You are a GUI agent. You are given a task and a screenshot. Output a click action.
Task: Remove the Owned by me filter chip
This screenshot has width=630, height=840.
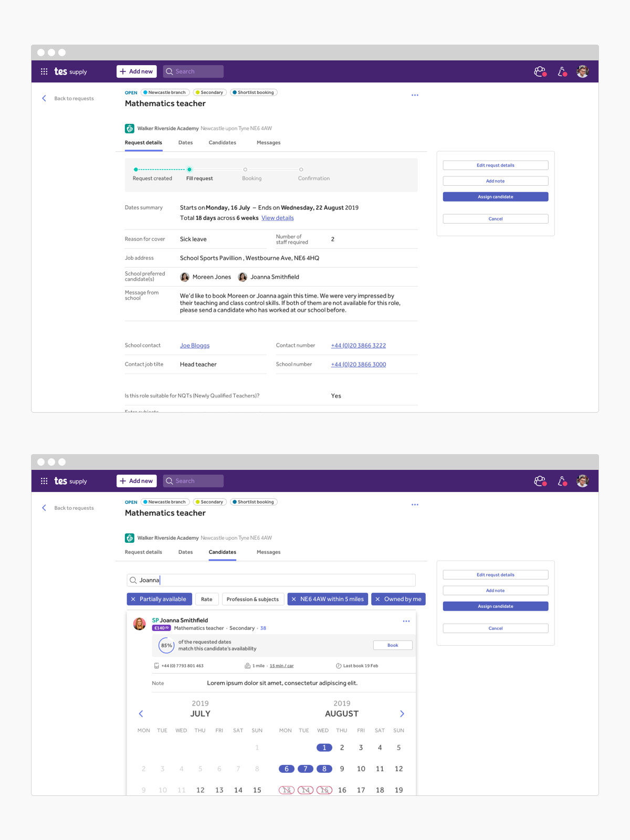pos(377,599)
